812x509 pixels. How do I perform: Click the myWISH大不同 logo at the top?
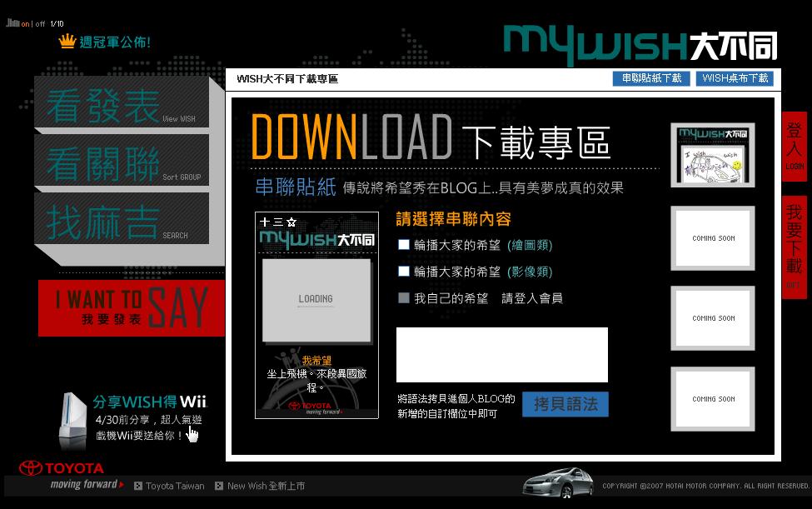coord(640,44)
